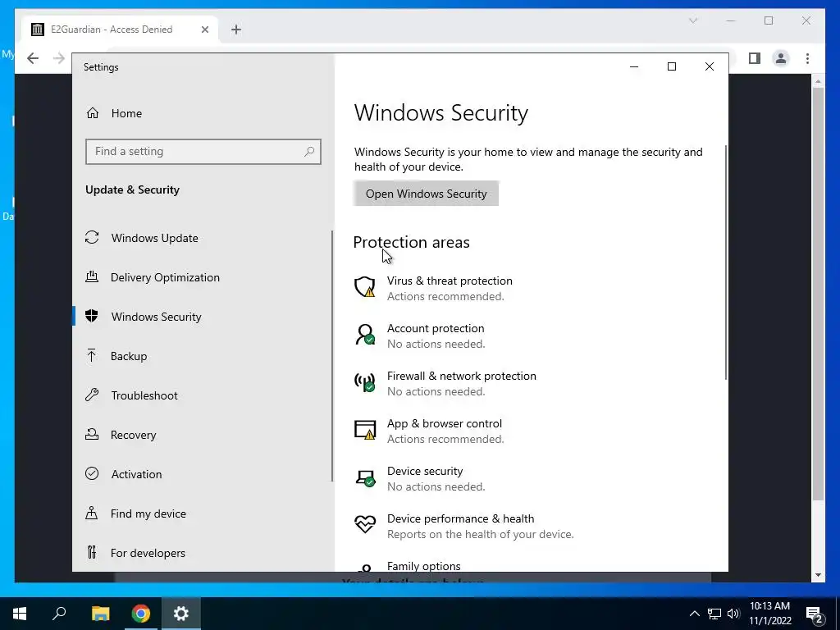Open Virus & threat protection link
Image resolution: width=840 pixels, height=630 pixels.
(450, 281)
